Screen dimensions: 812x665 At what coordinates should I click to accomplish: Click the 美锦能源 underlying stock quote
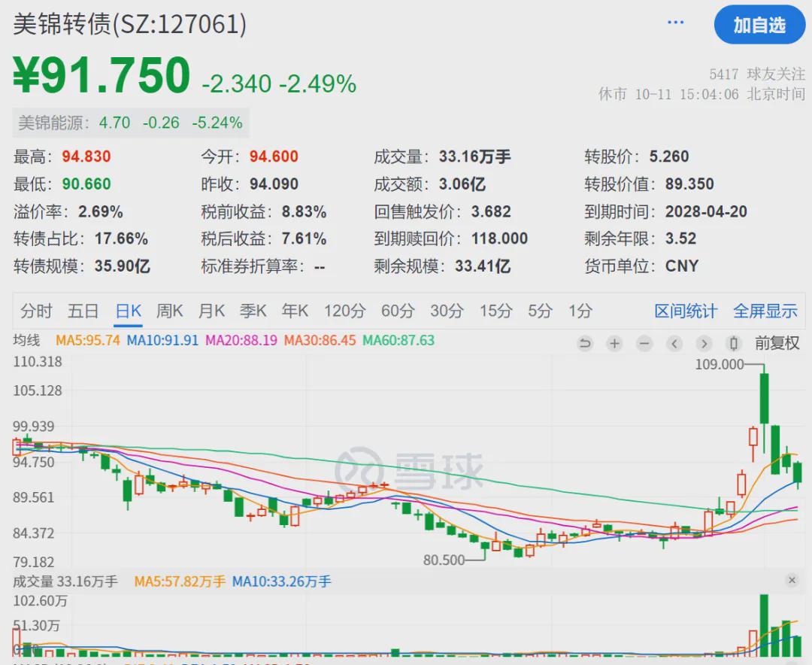(x=131, y=123)
